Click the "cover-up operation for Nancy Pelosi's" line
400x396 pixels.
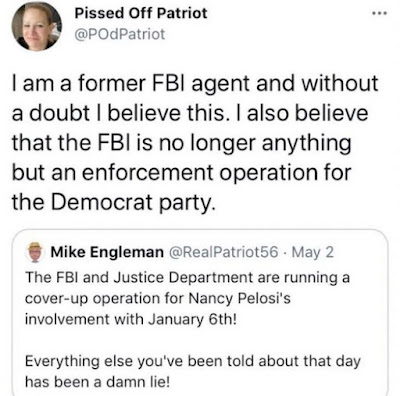158,299
